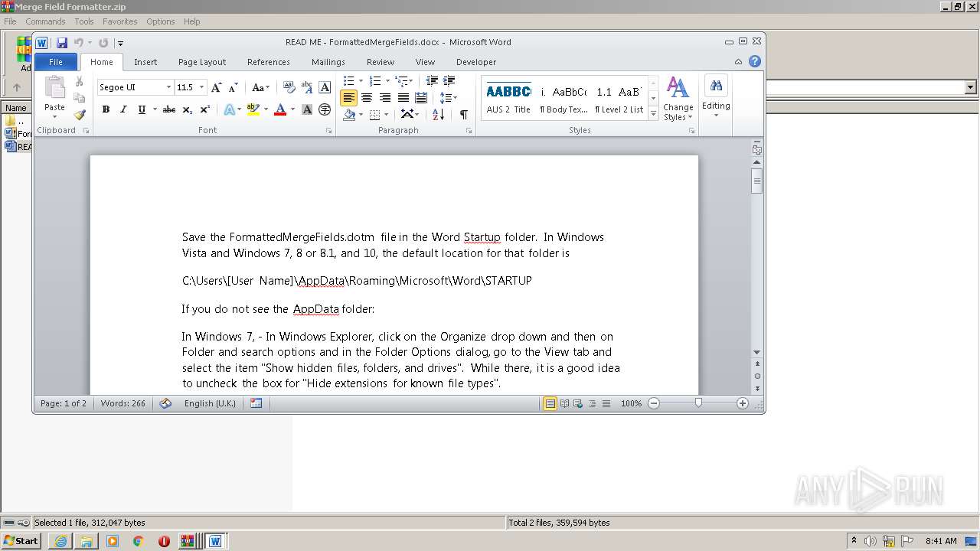Open the References tab
Viewport: 980px width, 551px height.
(269, 62)
